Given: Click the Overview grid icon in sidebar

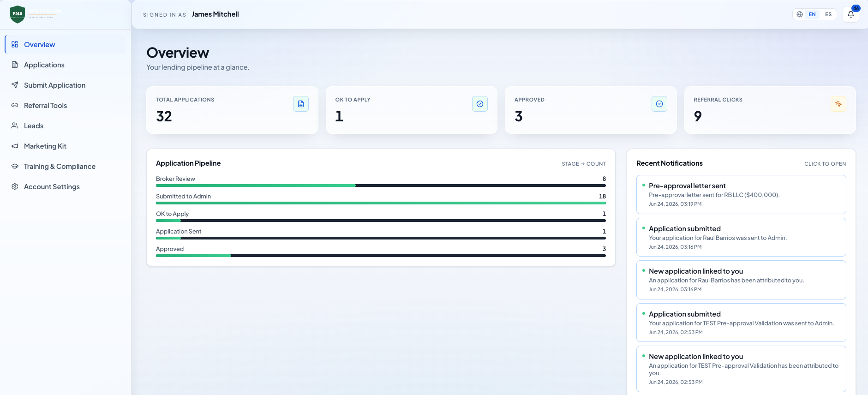Looking at the screenshot, I should coord(15,44).
